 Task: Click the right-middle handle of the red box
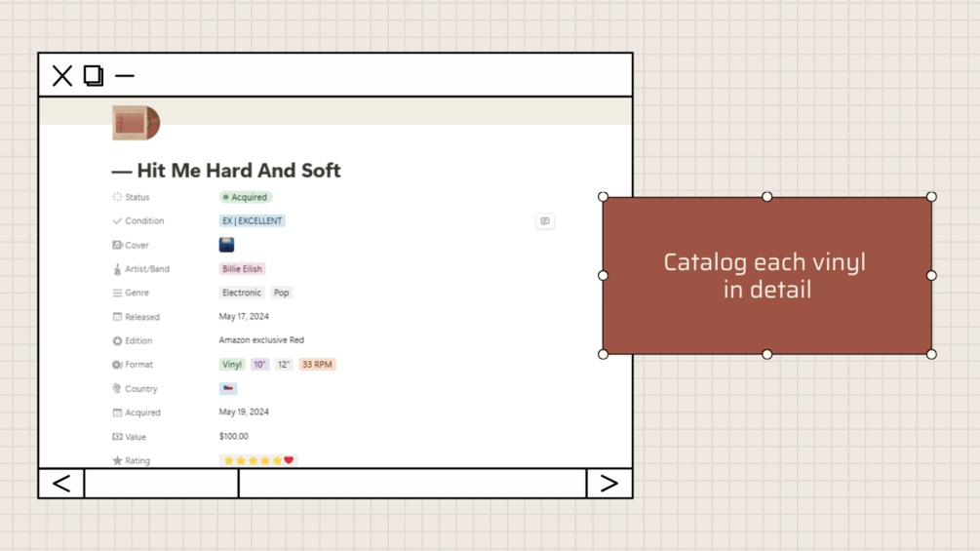tap(931, 275)
